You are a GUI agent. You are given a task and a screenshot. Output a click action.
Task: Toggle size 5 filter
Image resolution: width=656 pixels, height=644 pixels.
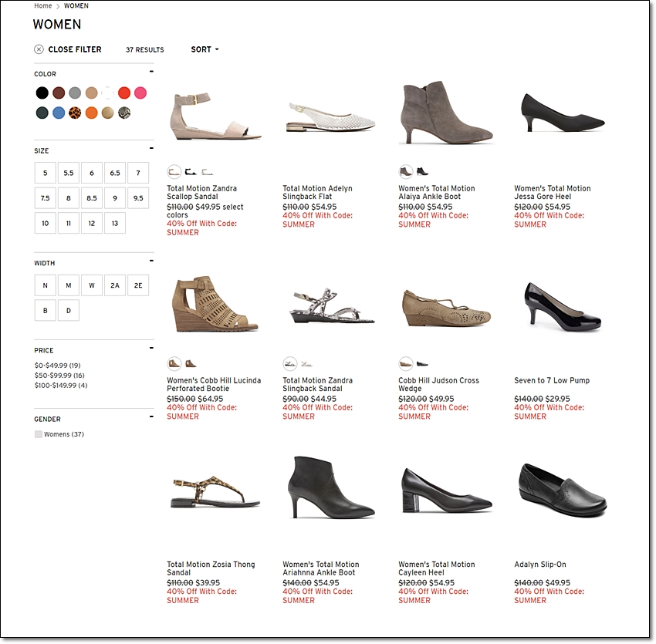click(46, 173)
